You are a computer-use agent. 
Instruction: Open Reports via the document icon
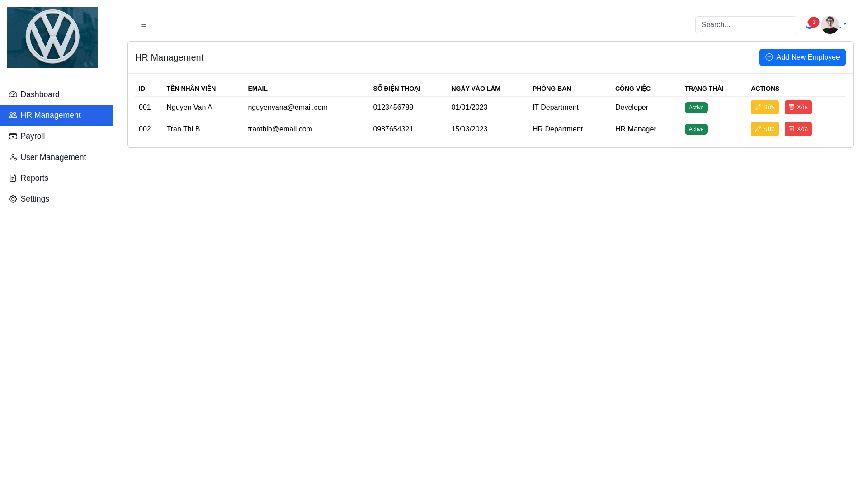click(x=13, y=178)
